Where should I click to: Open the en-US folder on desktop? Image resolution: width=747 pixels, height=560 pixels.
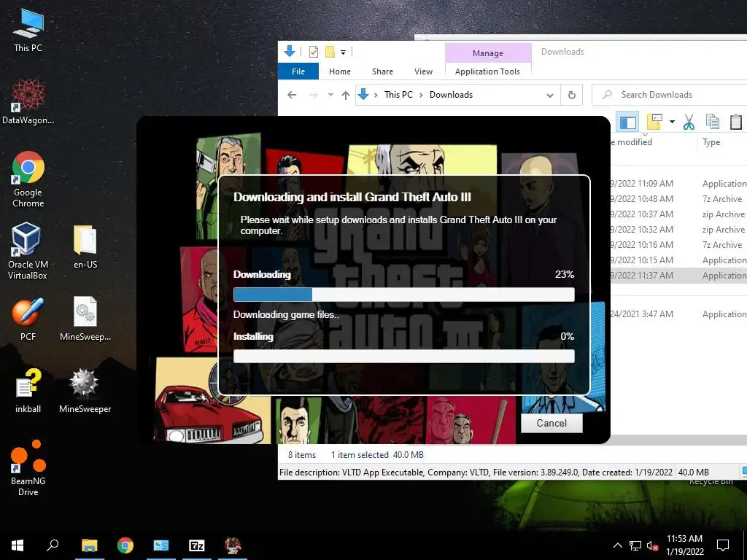click(x=85, y=246)
